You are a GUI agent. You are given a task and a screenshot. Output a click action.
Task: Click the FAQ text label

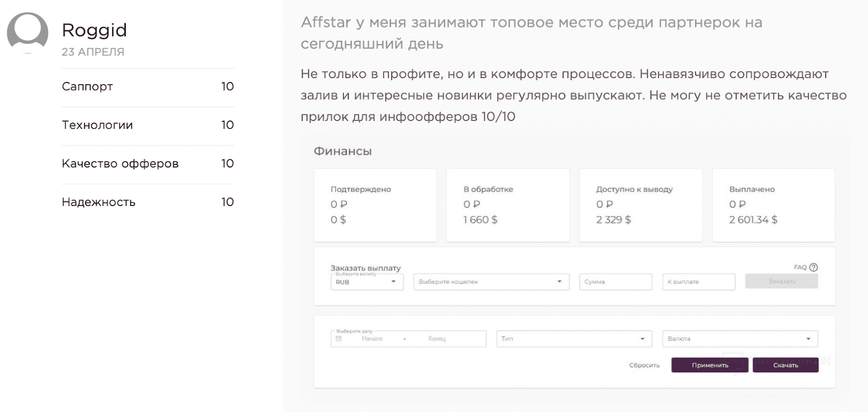click(x=800, y=267)
